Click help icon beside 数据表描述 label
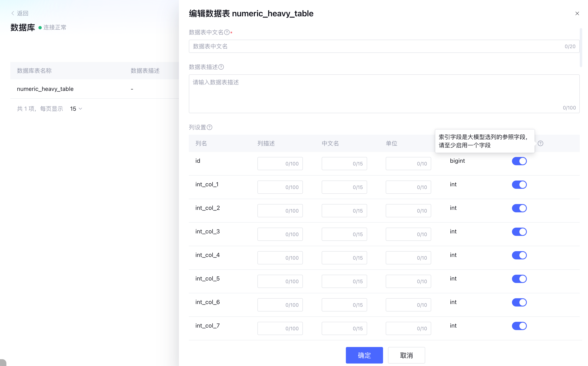 tap(221, 67)
